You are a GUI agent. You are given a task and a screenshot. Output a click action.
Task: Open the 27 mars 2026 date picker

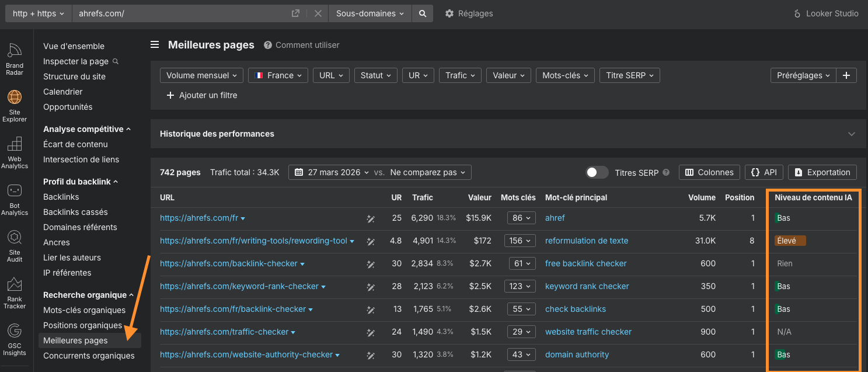tap(336, 172)
